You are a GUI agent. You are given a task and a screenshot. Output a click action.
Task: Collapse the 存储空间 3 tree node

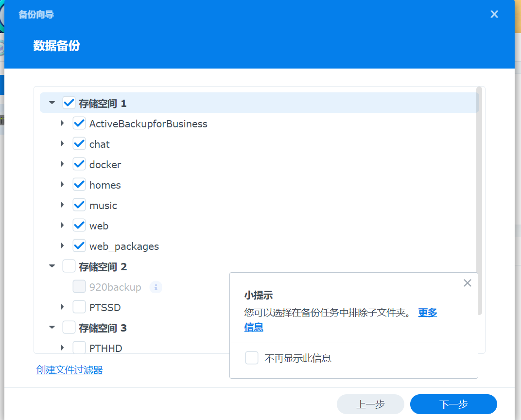point(52,327)
